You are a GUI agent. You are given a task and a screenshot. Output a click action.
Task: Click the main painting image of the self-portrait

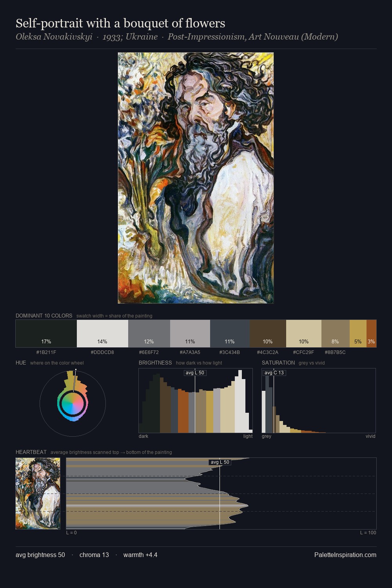(196, 178)
